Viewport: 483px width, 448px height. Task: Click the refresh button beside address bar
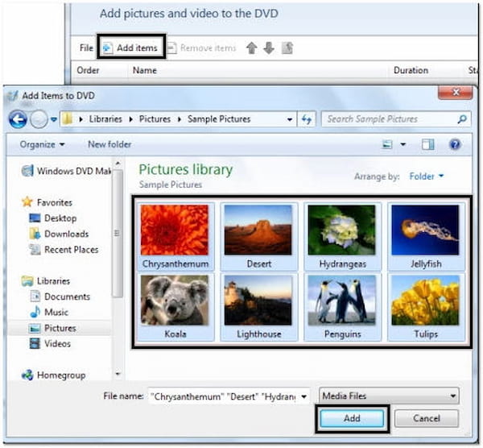click(306, 119)
